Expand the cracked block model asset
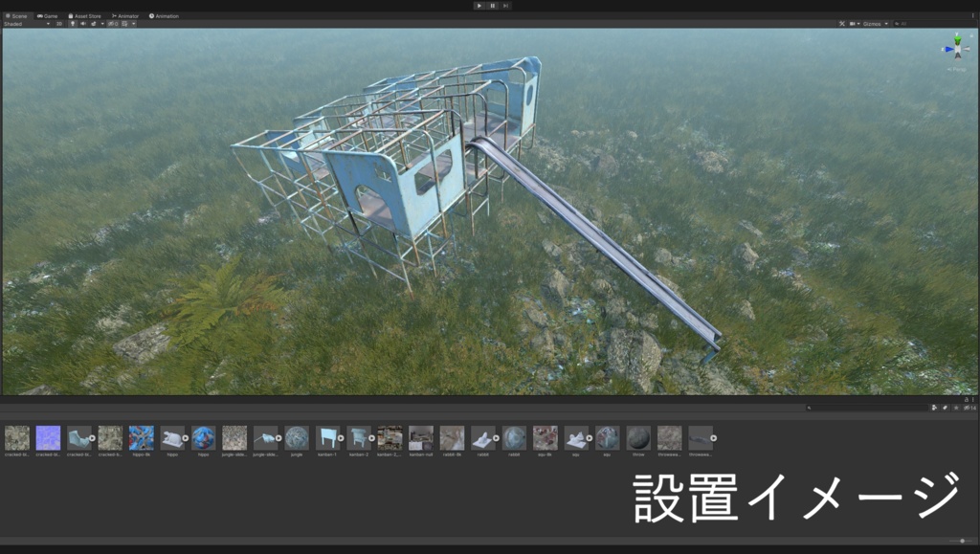Viewport: 980px width, 554px height. 92,438
